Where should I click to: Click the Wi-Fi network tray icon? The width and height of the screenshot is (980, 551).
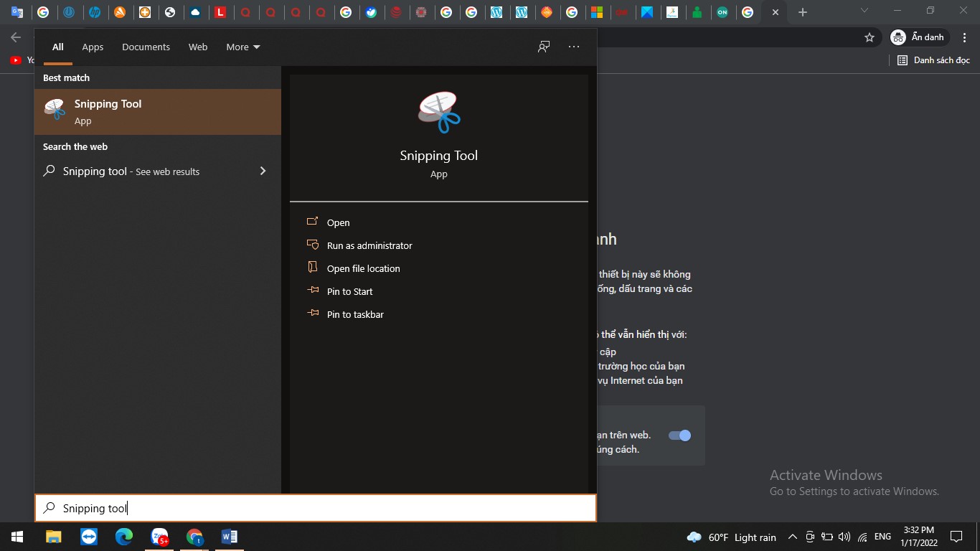point(862,537)
